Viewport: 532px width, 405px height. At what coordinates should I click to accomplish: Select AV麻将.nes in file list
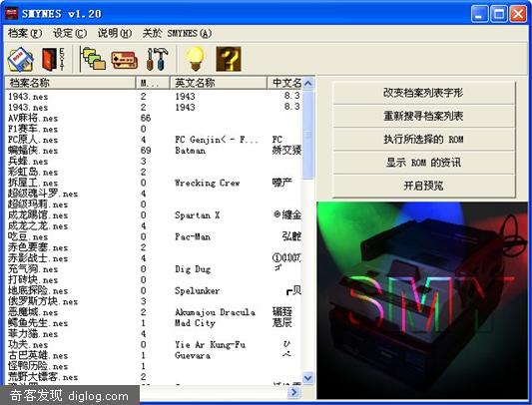pos(33,118)
